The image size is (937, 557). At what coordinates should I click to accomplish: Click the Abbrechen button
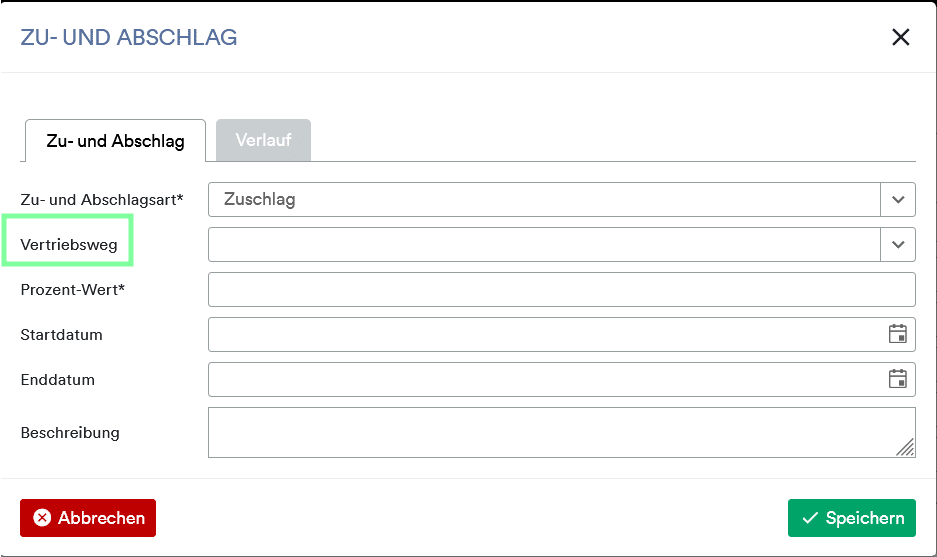click(88, 518)
